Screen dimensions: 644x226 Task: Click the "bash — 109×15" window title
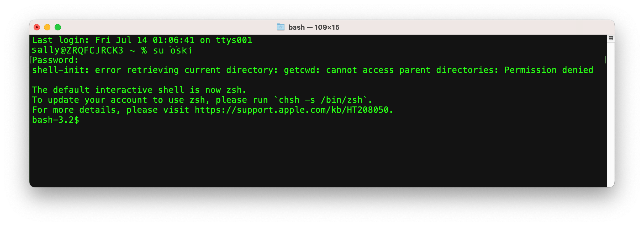[x=314, y=27]
